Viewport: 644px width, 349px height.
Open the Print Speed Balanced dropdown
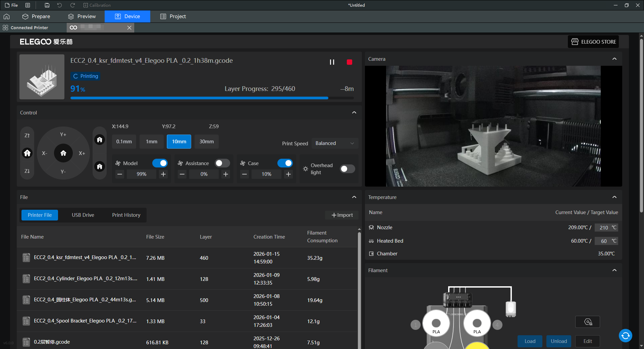click(x=334, y=143)
